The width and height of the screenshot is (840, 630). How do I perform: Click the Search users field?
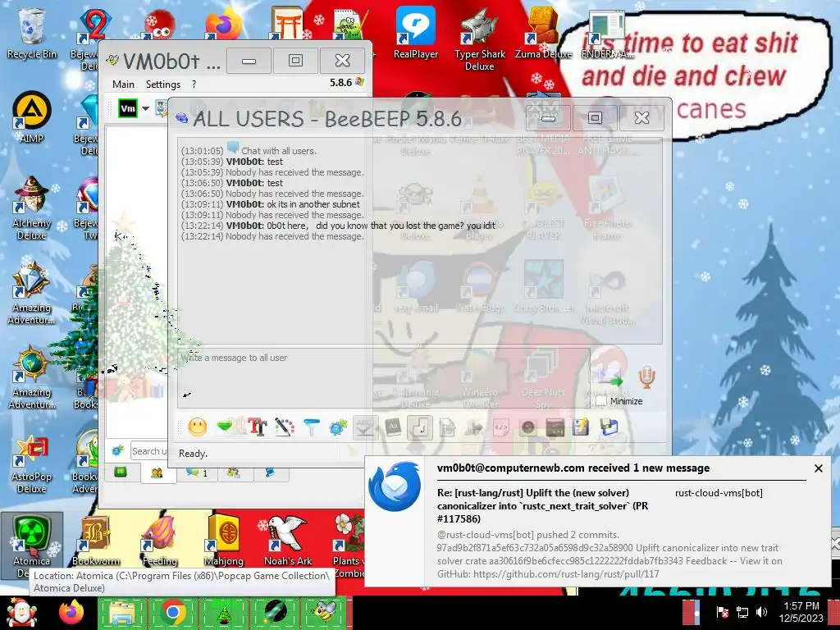149,451
